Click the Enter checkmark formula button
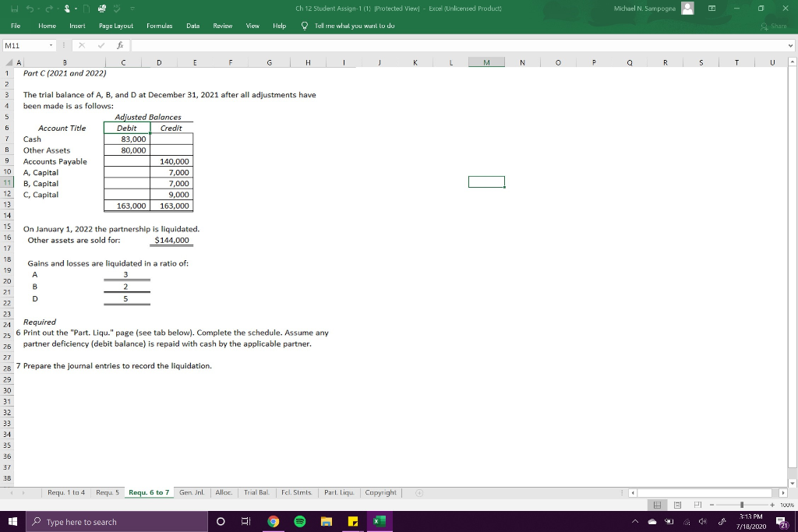 point(101,46)
